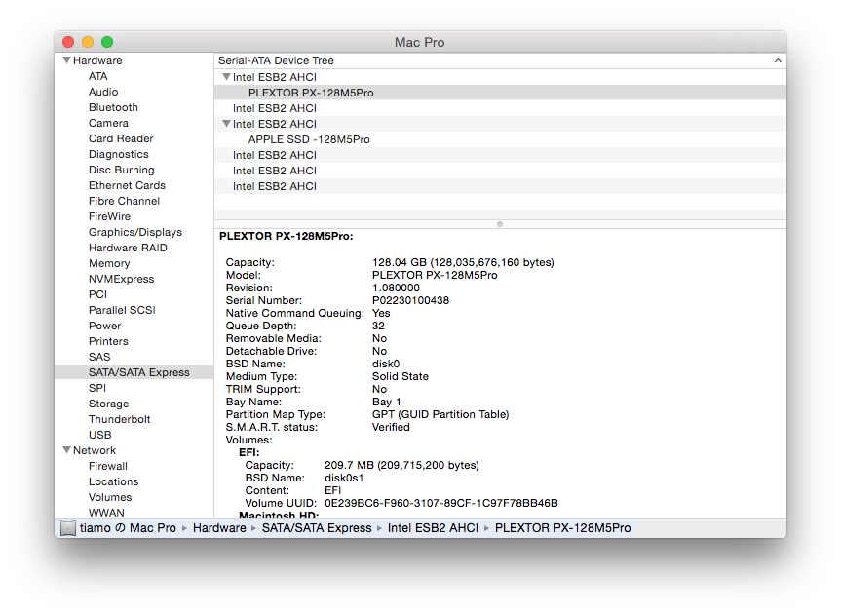Open the PCI section
The image size is (841, 616).
pyautogui.click(x=97, y=294)
